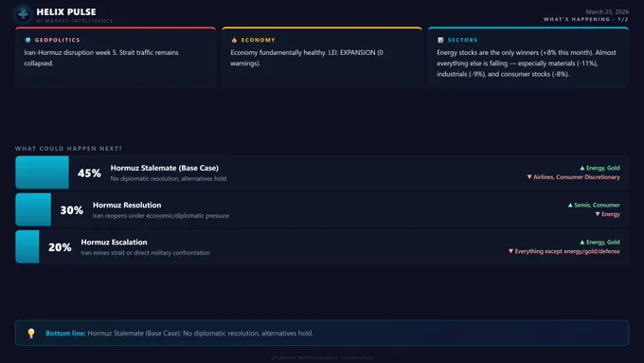Click Energy loser label in Resolution row

(x=611, y=214)
